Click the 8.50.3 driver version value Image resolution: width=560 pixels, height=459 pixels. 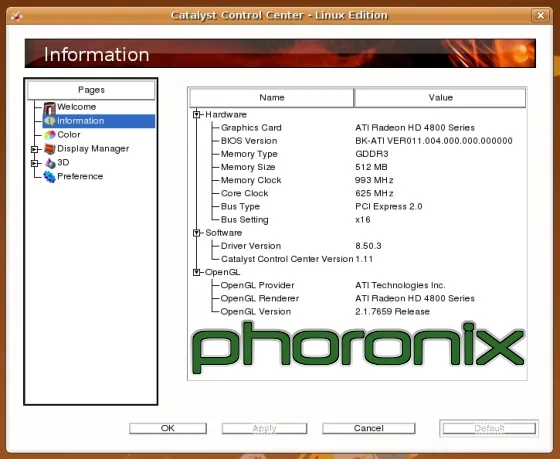[x=368, y=246]
